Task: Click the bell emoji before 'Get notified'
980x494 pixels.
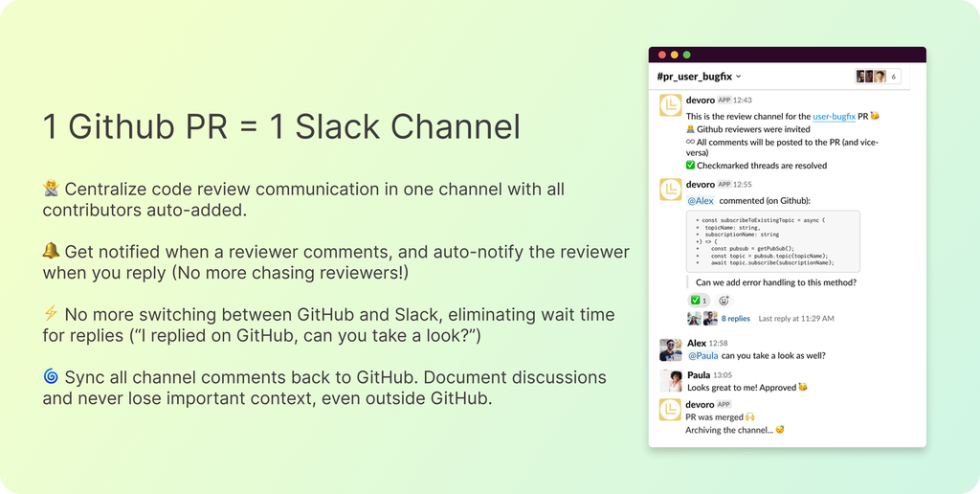Action: [x=51, y=251]
